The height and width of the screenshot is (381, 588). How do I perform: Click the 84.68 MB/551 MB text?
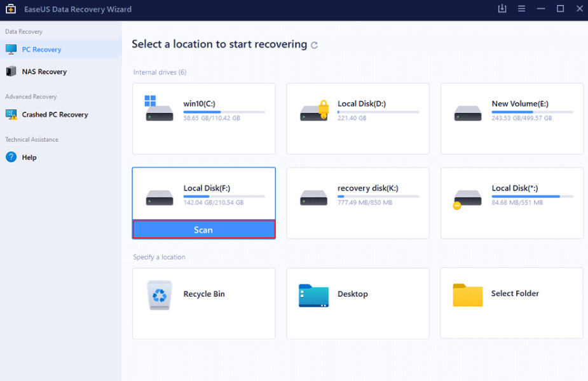point(517,203)
